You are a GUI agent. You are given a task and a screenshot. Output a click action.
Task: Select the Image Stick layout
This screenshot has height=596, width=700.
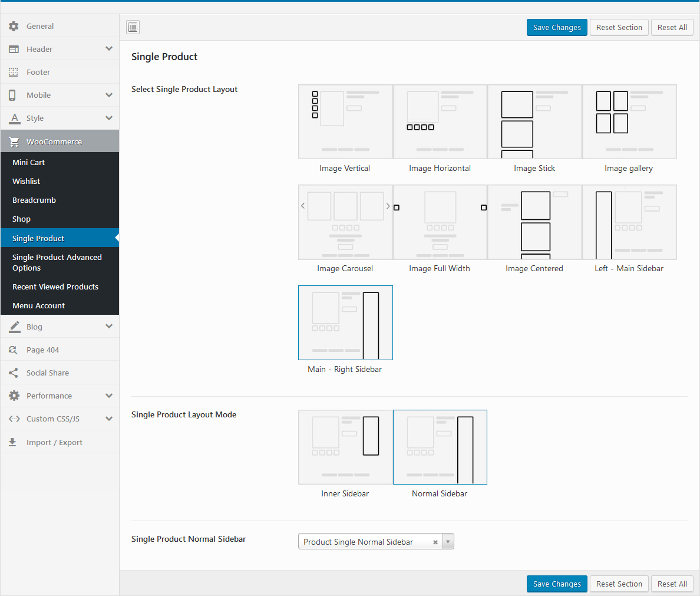click(x=535, y=121)
